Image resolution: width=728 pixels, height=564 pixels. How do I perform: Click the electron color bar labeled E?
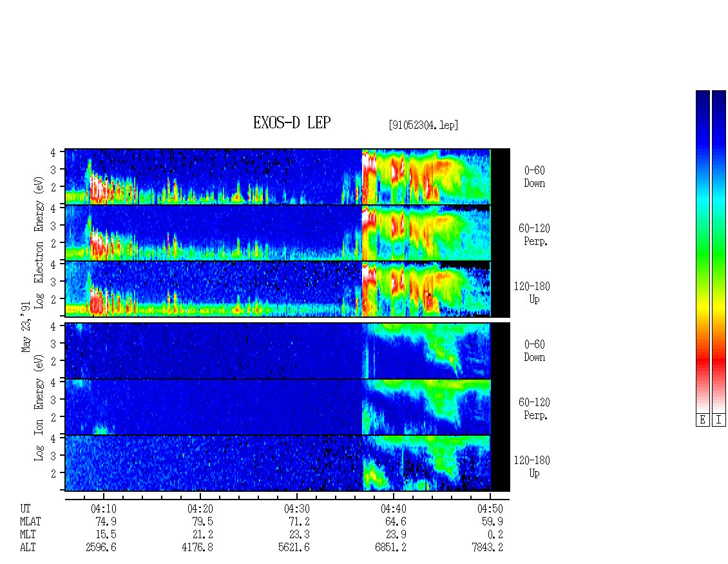(702, 252)
